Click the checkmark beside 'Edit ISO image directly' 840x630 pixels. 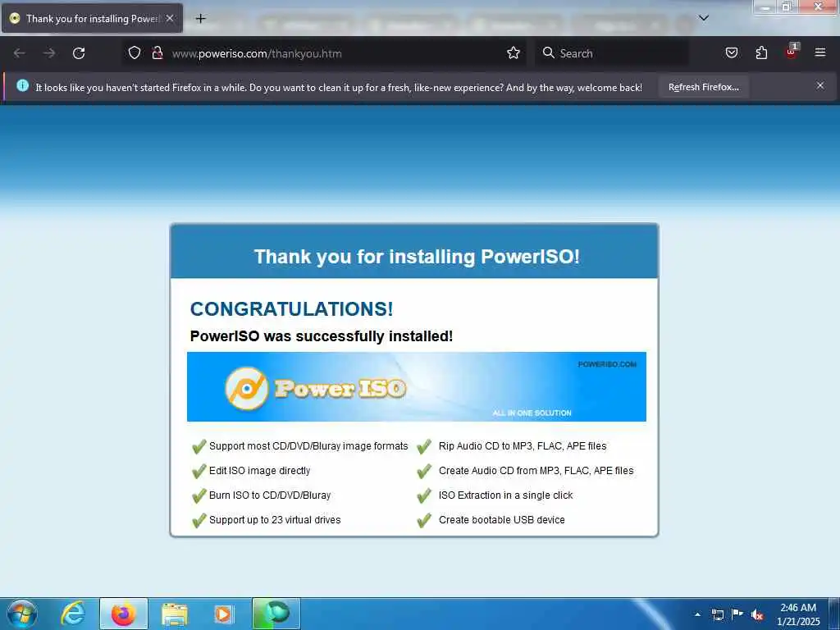tap(199, 470)
